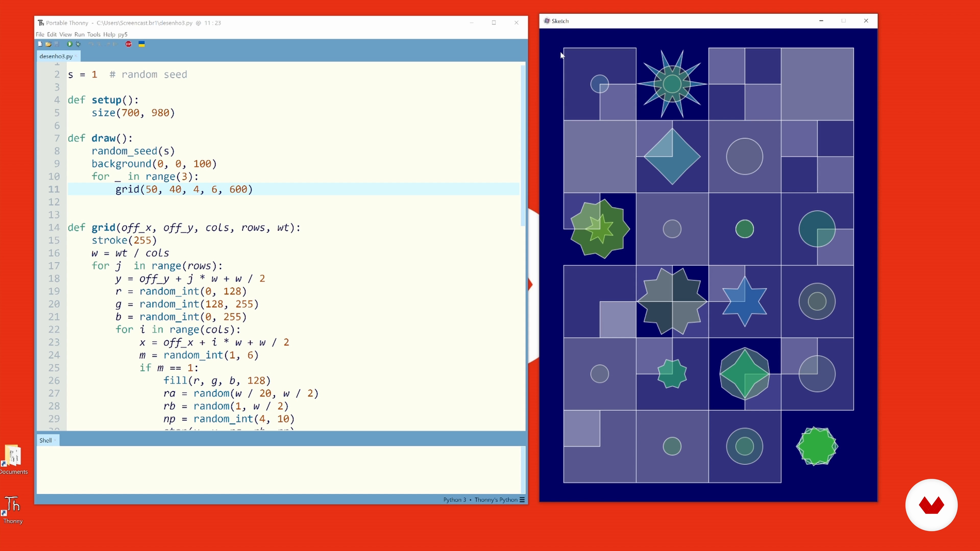Click the twelve-pointed sun star in Sketch
The height and width of the screenshot is (551, 980).
click(672, 84)
